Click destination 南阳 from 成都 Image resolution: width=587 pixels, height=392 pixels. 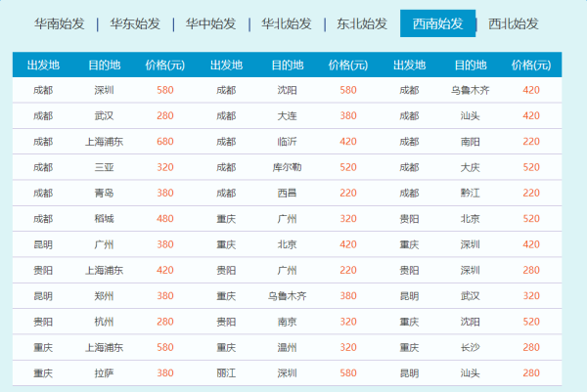point(471,142)
